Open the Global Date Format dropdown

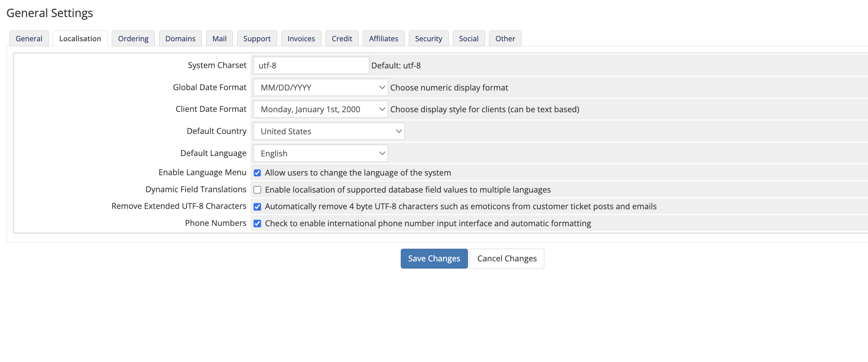pos(320,87)
